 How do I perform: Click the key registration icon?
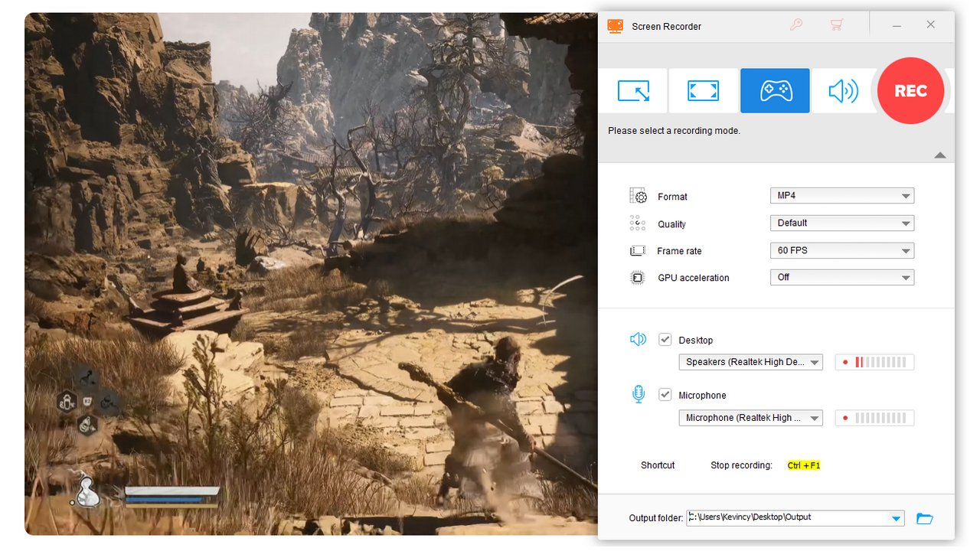[796, 24]
